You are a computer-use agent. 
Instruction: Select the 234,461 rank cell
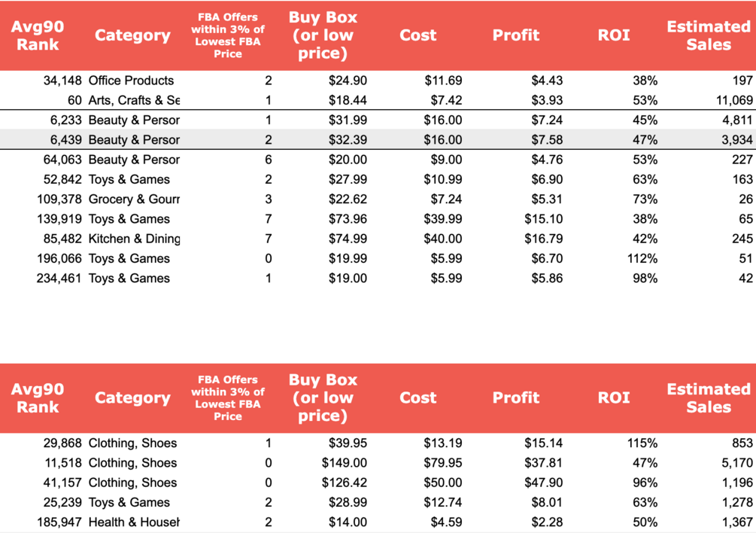point(59,278)
